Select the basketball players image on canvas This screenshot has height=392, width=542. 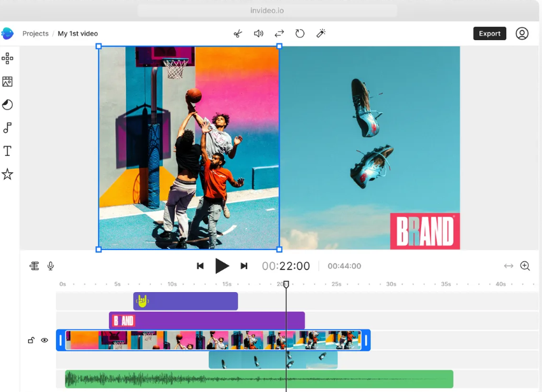click(x=189, y=148)
